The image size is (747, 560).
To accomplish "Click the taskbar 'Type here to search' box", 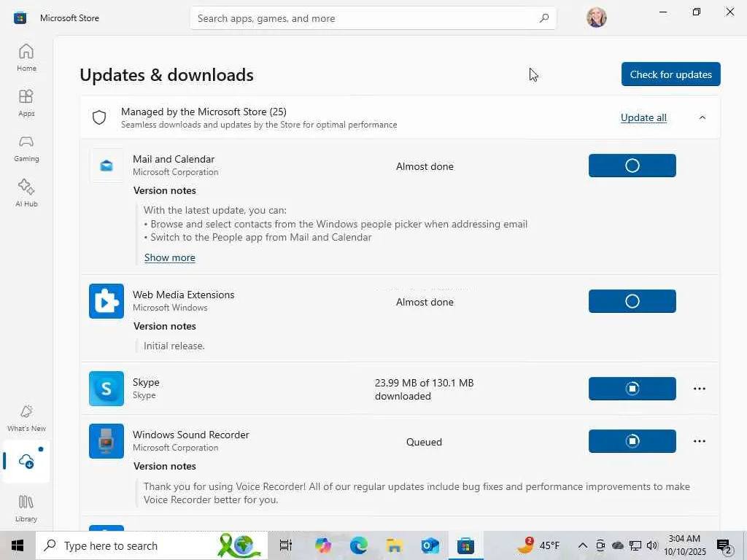I will coord(152,545).
